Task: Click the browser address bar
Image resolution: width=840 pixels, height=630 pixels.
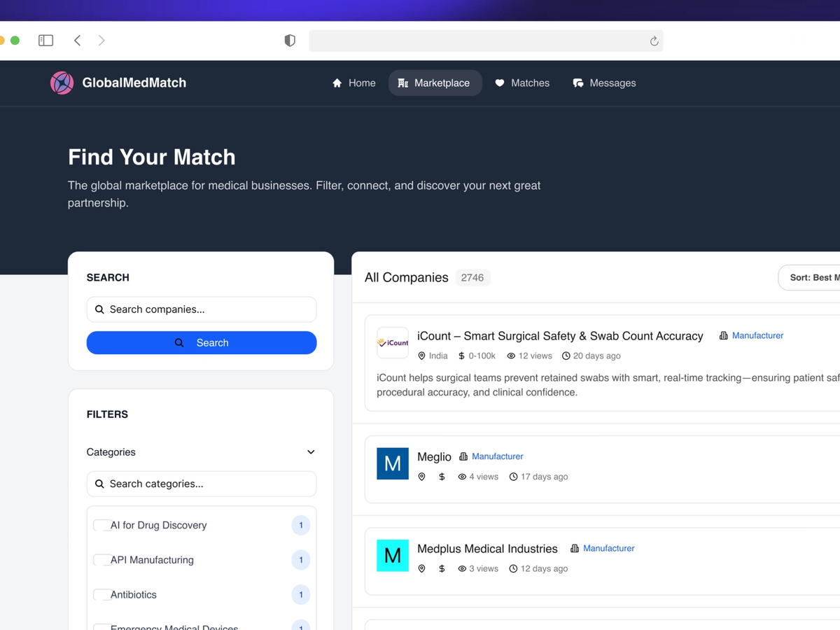Action: tap(486, 41)
